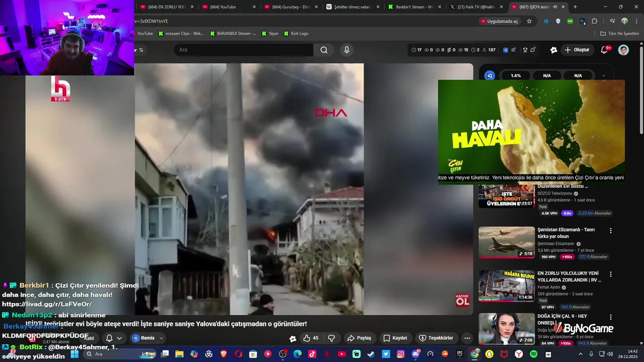Open Epic Games from the taskbar

point(459,354)
